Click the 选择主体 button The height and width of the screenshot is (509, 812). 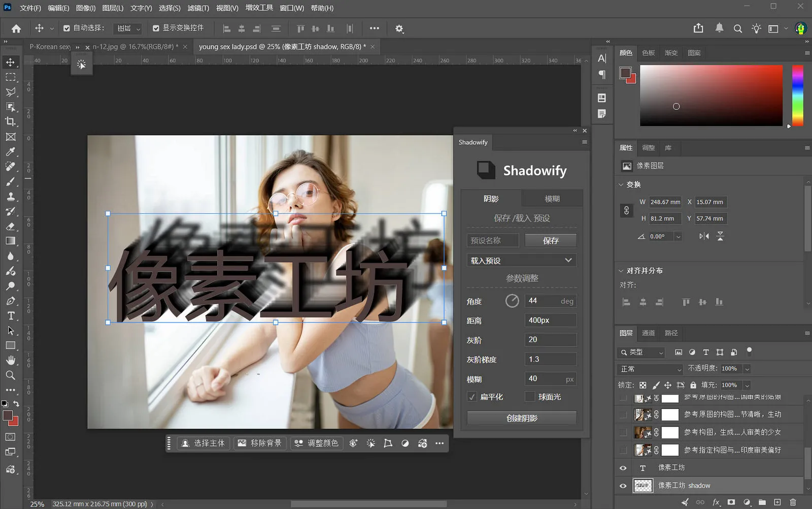pyautogui.click(x=203, y=443)
